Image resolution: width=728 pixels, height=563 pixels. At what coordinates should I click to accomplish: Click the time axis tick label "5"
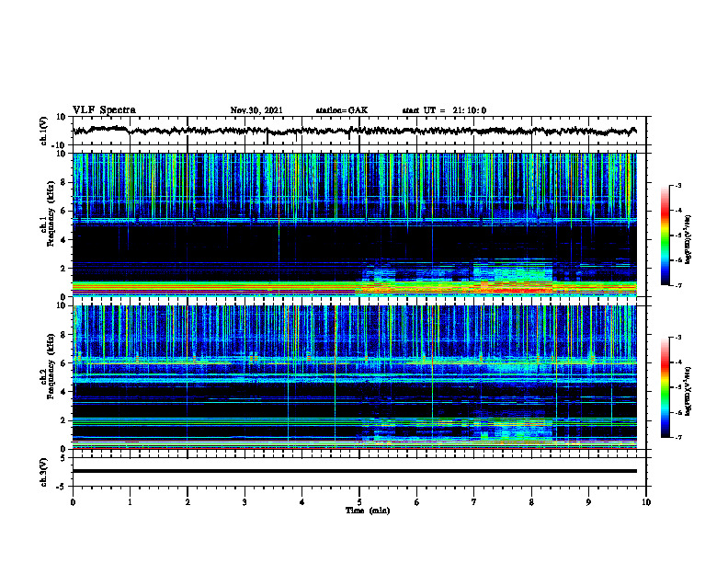point(359,502)
